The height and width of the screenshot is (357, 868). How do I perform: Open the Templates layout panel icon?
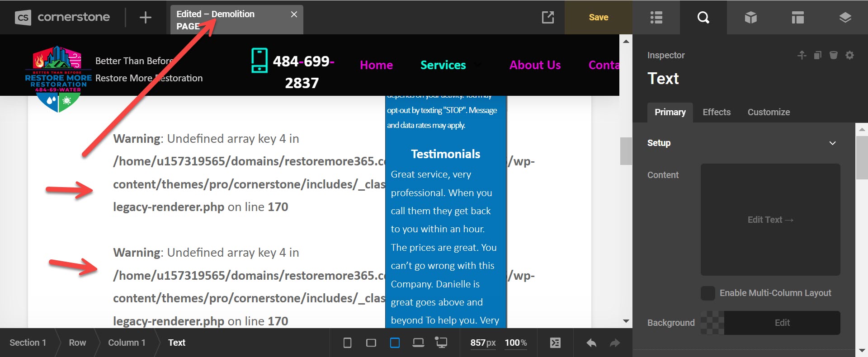(x=797, y=18)
